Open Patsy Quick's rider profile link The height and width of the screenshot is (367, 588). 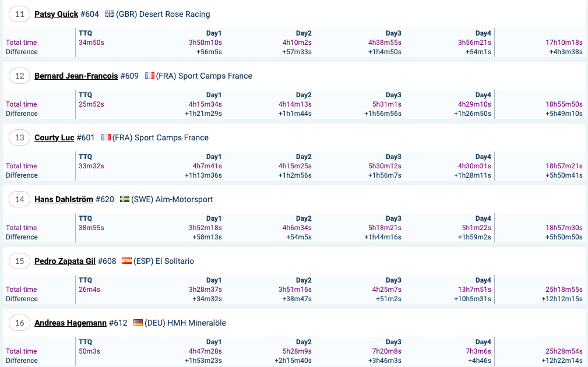click(57, 14)
